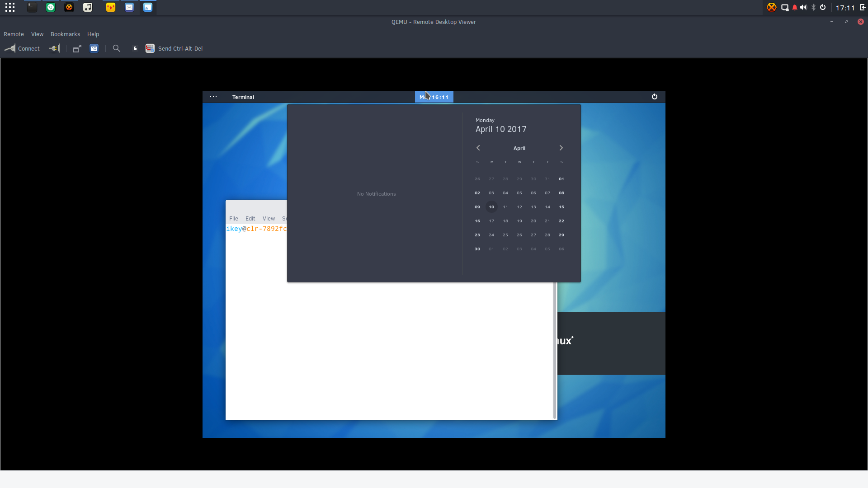Toggle fullscreen via the toolbar icon
Screen dimensions: 868x488
pos(77,48)
